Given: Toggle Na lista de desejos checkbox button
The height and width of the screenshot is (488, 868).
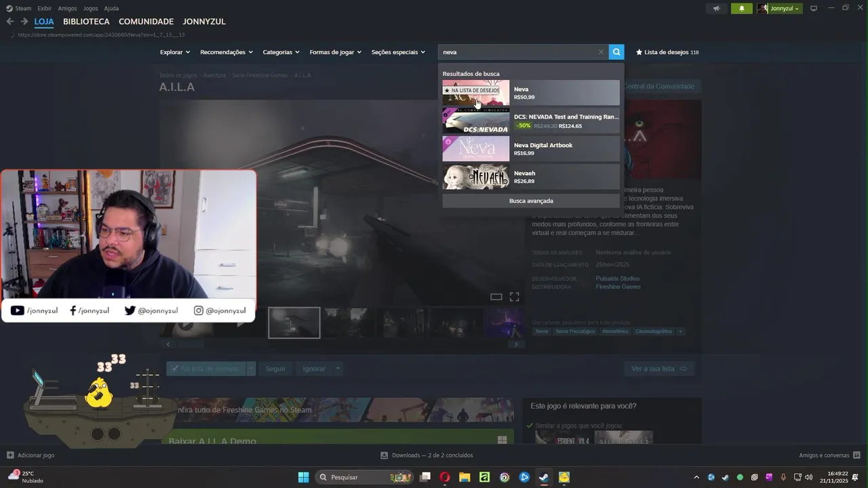Looking at the screenshot, I should coord(205,369).
